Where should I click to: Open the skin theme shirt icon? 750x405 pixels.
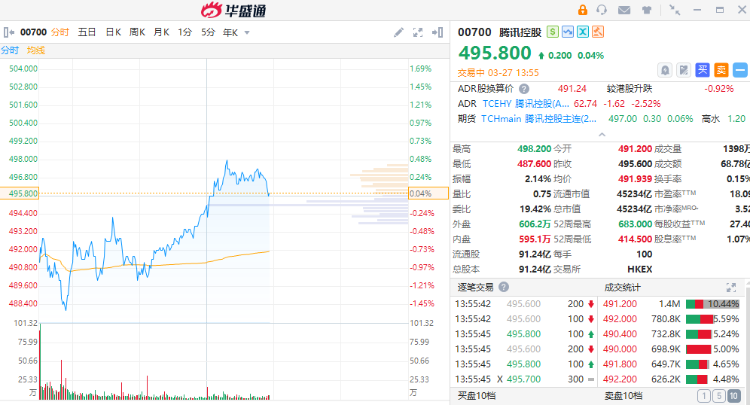point(647,10)
